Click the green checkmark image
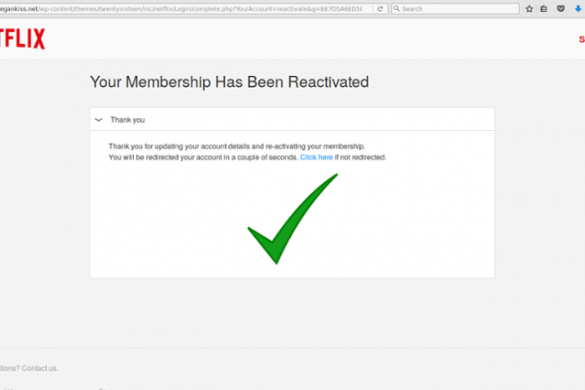The image size is (585, 390). coord(292,219)
